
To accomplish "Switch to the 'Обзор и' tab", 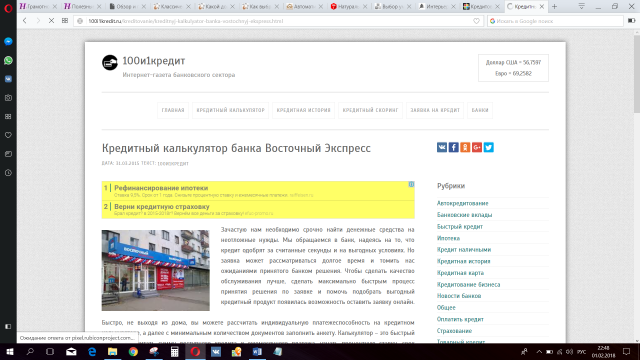I will (127, 7).
